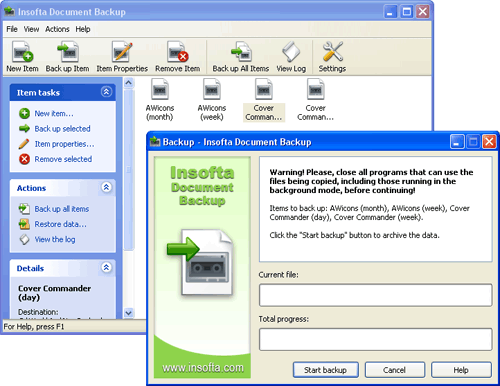Viewport: 500px width, 386px height.
Task: Click the Start backup button
Action: tap(326, 370)
